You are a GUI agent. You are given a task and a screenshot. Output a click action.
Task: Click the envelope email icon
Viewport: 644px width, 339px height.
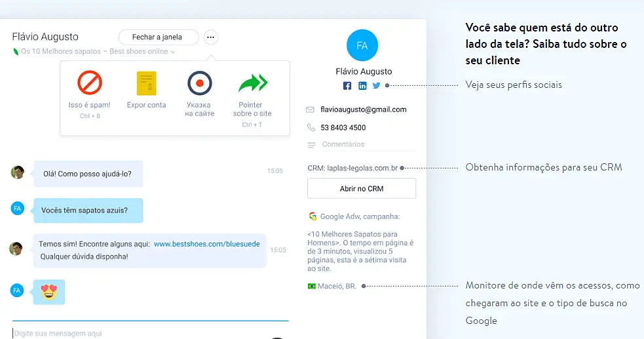pyautogui.click(x=311, y=110)
